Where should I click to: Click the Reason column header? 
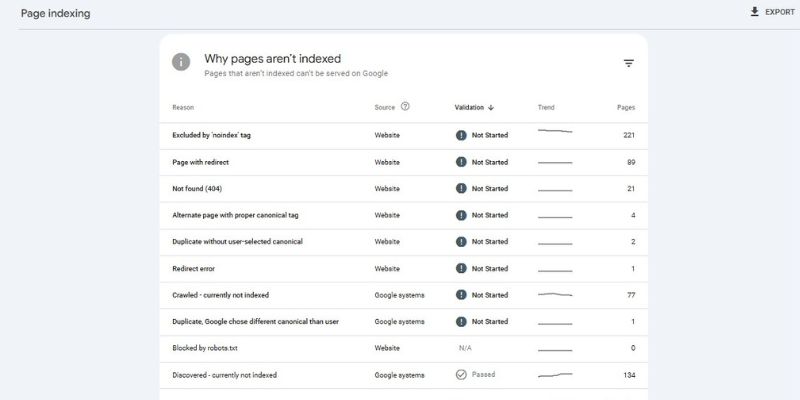183,107
